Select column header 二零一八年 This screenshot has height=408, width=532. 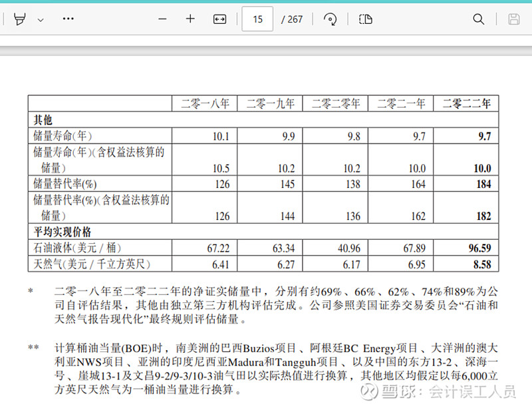click(205, 104)
